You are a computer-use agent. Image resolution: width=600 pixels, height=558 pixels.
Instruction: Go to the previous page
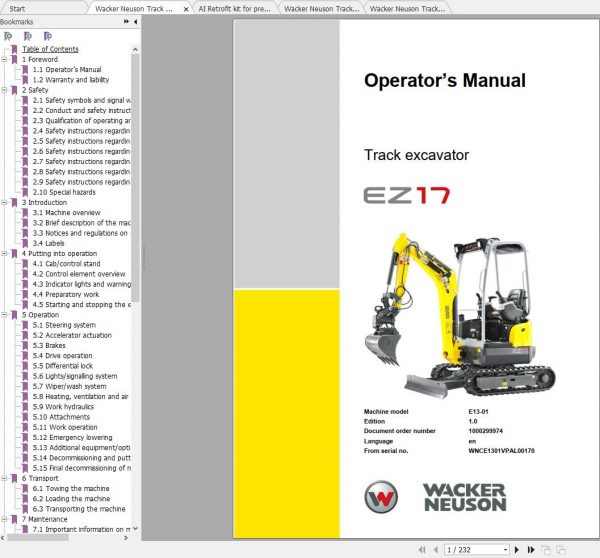[x=436, y=550]
